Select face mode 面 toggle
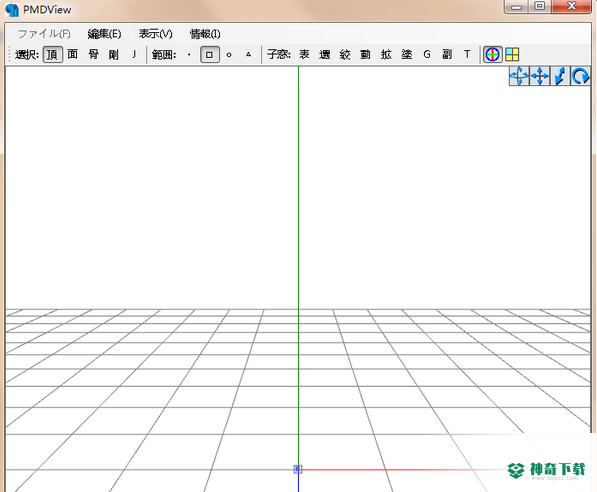597x492 pixels. click(x=73, y=54)
